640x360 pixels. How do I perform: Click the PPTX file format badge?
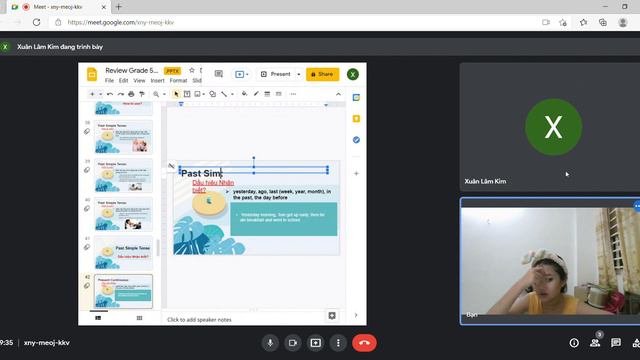pyautogui.click(x=172, y=71)
